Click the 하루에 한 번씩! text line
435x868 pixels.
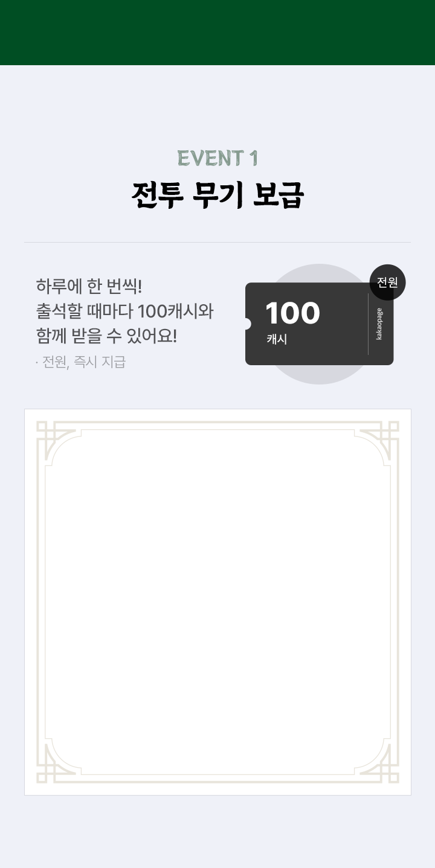(x=89, y=285)
